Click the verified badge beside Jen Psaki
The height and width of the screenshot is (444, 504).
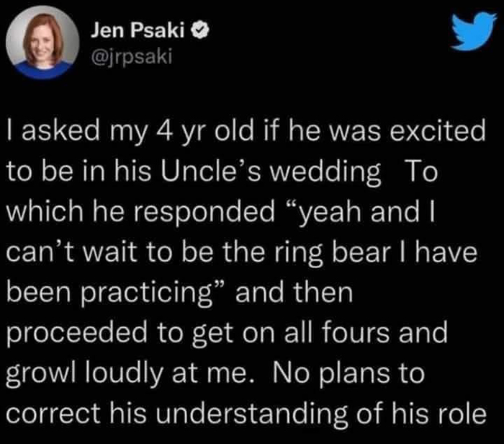[200, 31]
